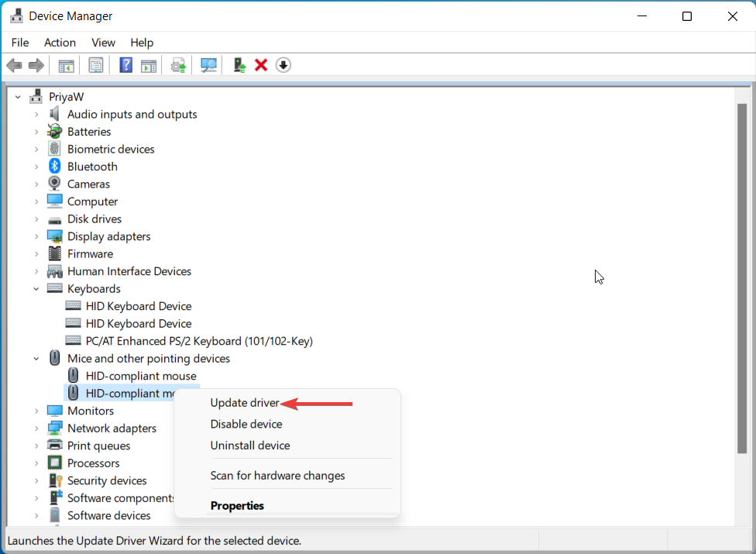Select the first HID Keyboard Device
Image resolution: width=756 pixels, height=554 pixels.
(139, 306)
